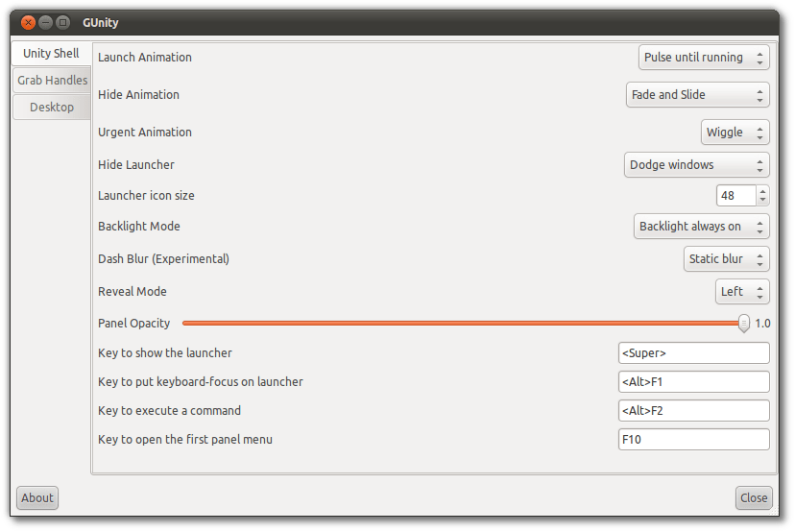795x532 pixels.
Task: Click the 'Hide Launcher' label
Action: [x=136, y=165]
